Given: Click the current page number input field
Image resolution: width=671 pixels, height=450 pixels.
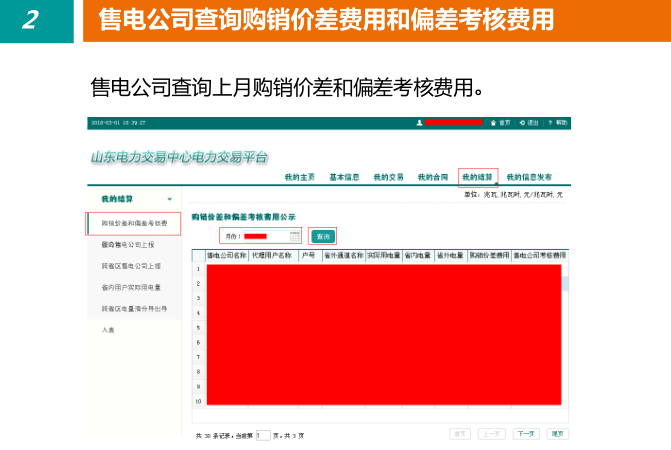Looking at the screenshot, I should click(263, 436).
